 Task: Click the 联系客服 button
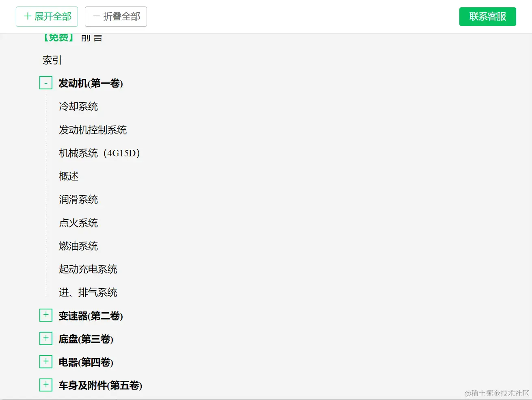click(487, 17)
